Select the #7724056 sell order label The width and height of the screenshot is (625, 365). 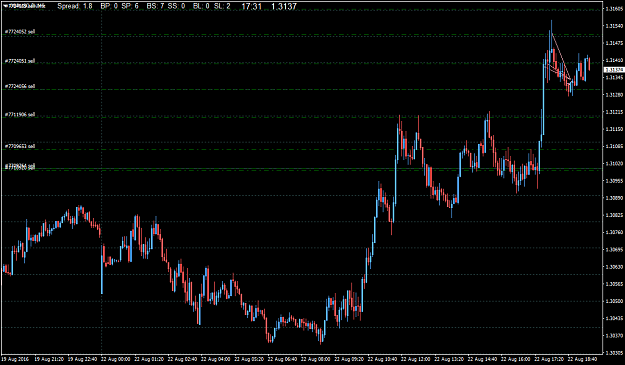click(x=20, y=86)
